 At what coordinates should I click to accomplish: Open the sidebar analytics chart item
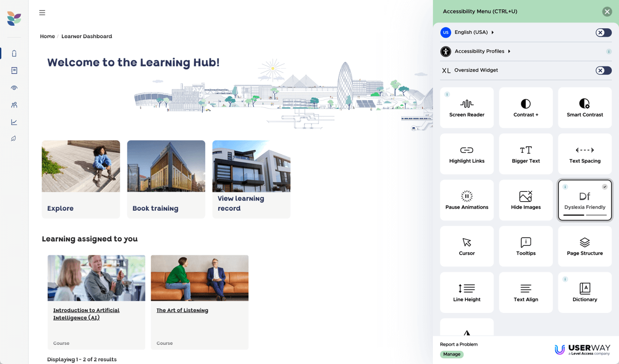coord(14,122)
